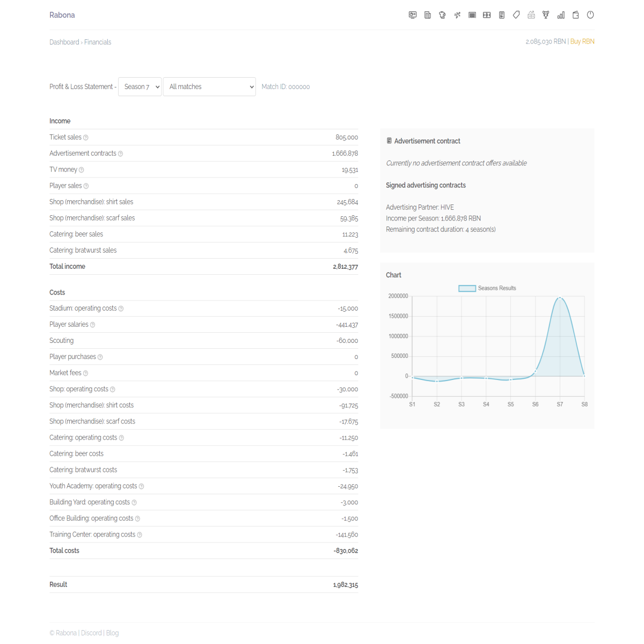Click the Total costs value -830,062
644x644 pixels.
346,551
